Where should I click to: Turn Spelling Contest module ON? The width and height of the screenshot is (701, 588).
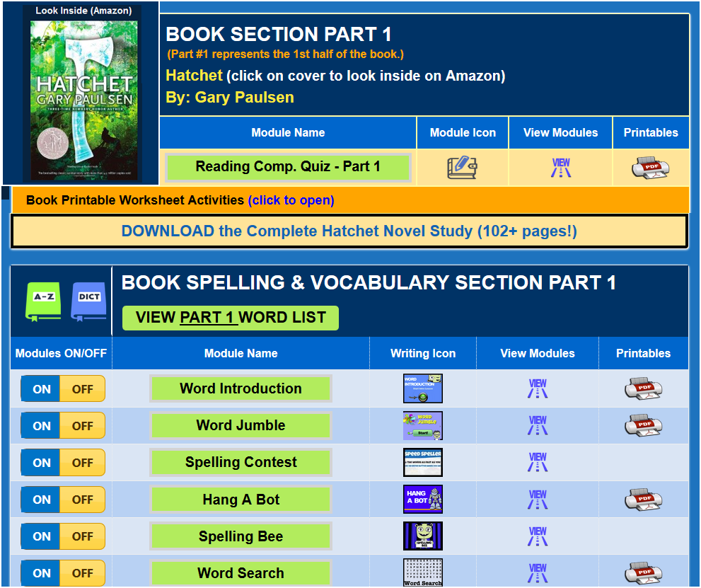click(41, 462)
